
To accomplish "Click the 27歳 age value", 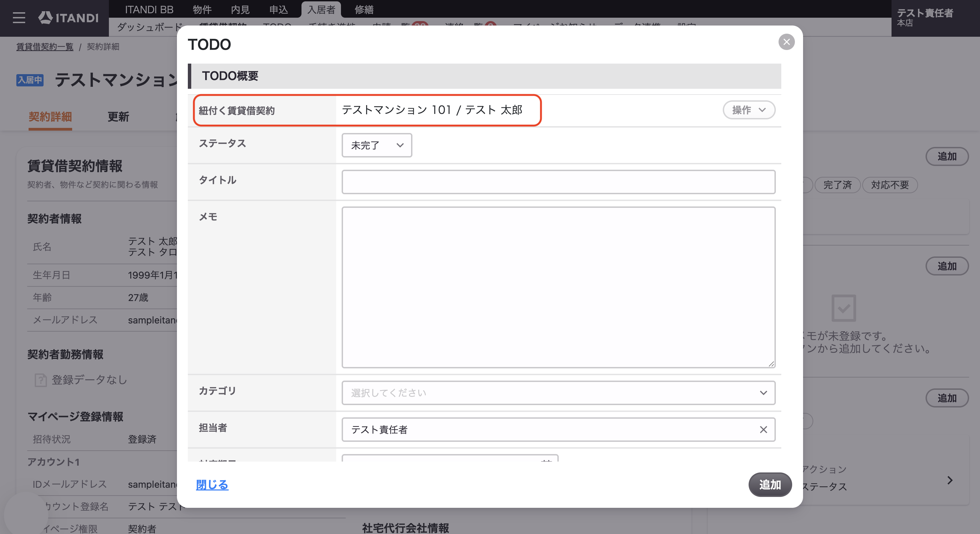I will pyautogui.click(x=138, y=297).
